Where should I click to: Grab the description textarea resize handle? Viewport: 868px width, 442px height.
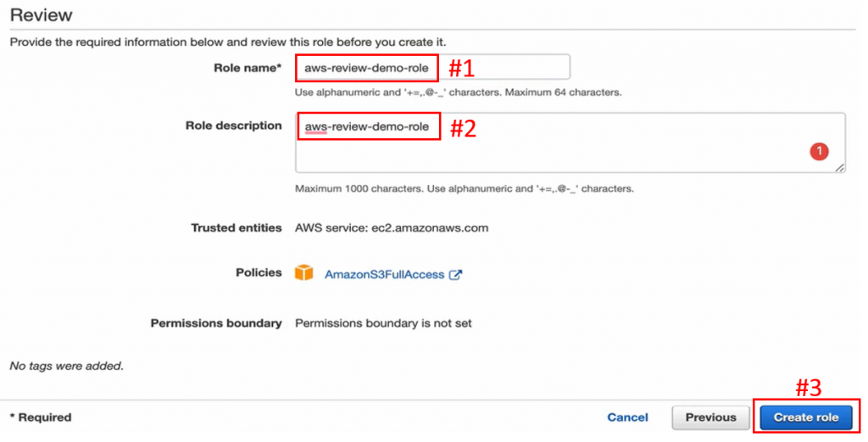coord(839,168)
